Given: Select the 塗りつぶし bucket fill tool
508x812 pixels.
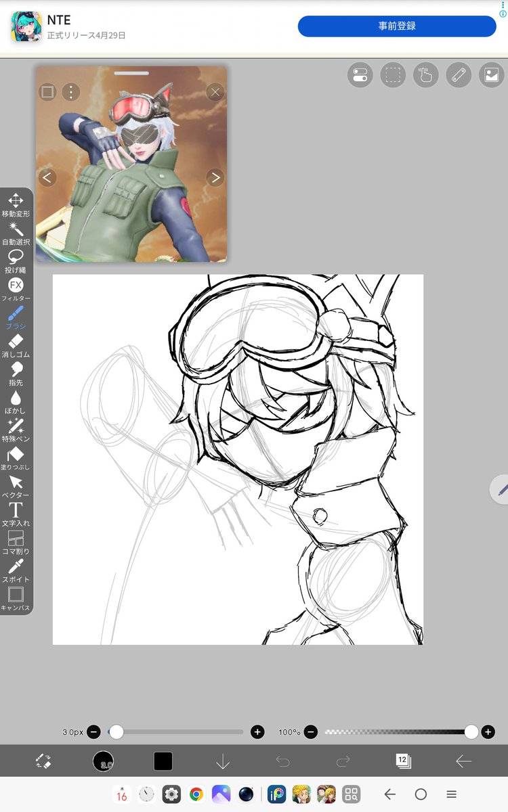Looking at the screenshot, I should tap(16, 459).
